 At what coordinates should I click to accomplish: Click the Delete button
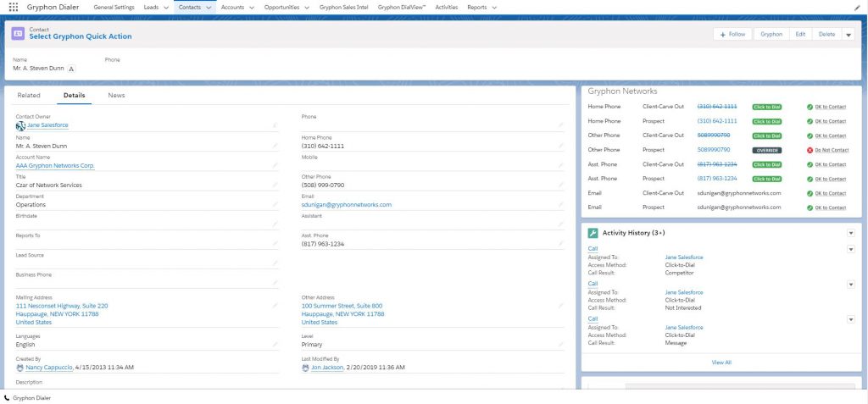(826, 35)
